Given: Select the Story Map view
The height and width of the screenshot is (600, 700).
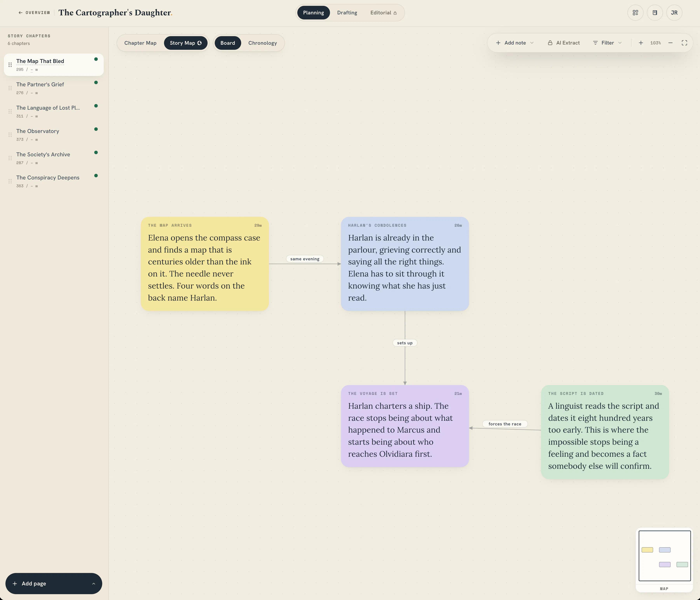Looking at the screenshot, I should [x=185, y=43].
